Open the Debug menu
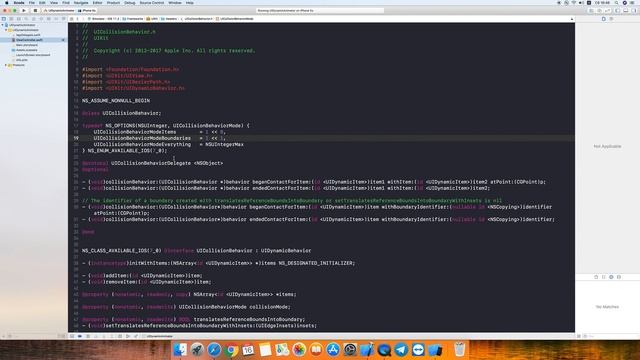Screen dimensions: 640x360 pos(130,3)
